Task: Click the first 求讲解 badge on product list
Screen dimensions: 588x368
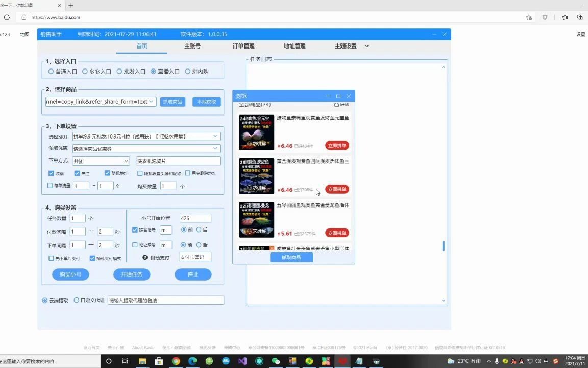Action: coord(258,144)
